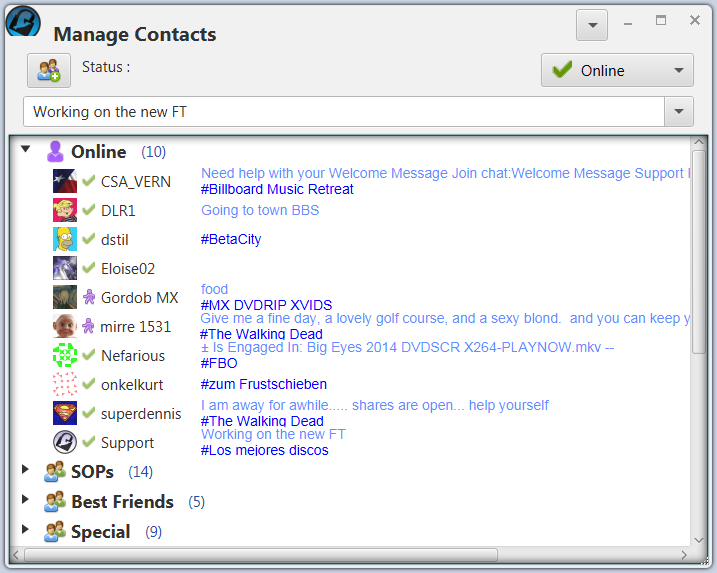This screenshot has height=573, width=717.
Task: Click the purple Online group icon
Action: pyautogui.click(x=55, y=152)
